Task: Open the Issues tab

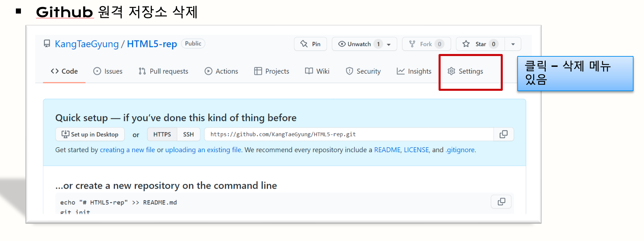Action: [x=108, y=71]
